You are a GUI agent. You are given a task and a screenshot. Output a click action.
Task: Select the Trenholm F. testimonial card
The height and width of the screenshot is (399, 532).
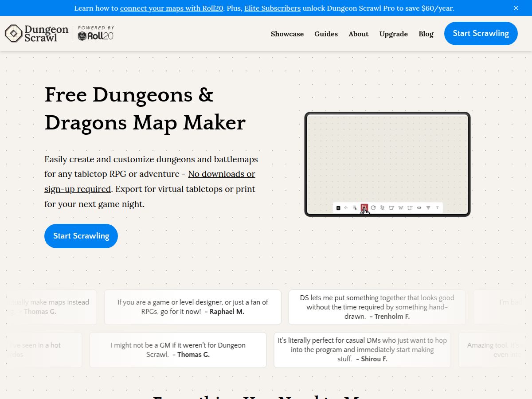click(377, 307)
